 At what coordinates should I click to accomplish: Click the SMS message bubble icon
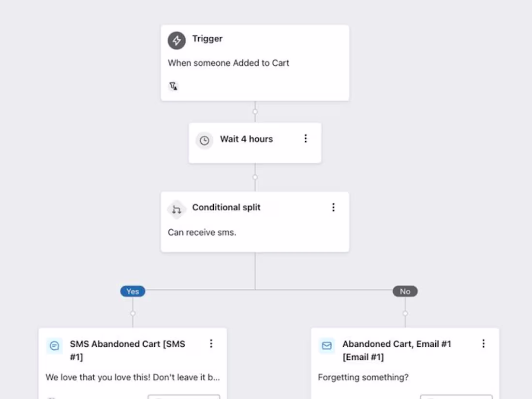coord(54,346)
